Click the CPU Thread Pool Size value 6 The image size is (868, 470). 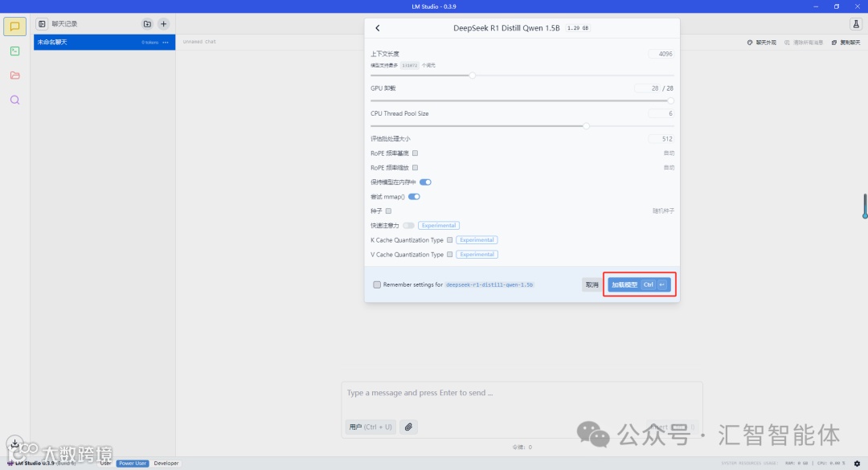661,113
